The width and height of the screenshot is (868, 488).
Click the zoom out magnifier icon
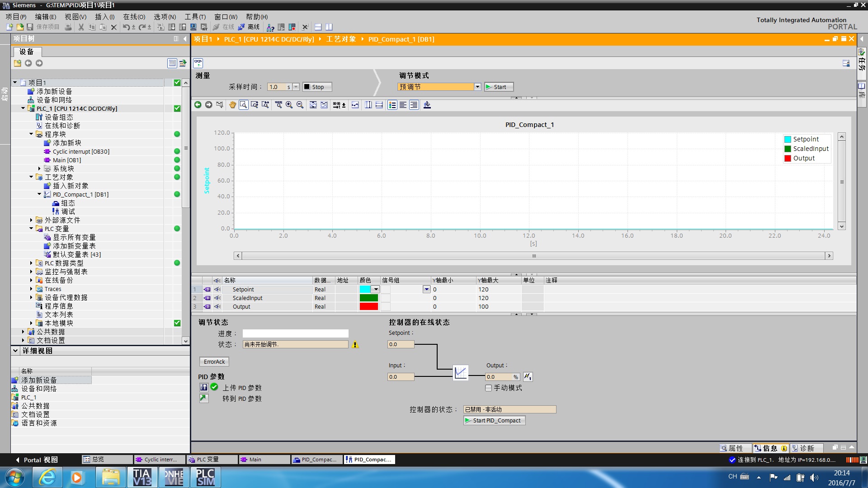pyautogui.click(x=300, y=105)
